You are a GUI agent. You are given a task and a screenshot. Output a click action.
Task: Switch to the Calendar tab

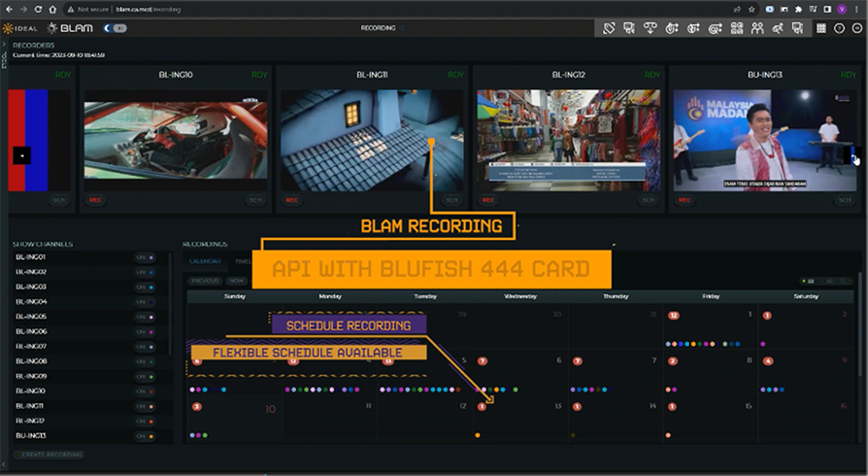205,261
